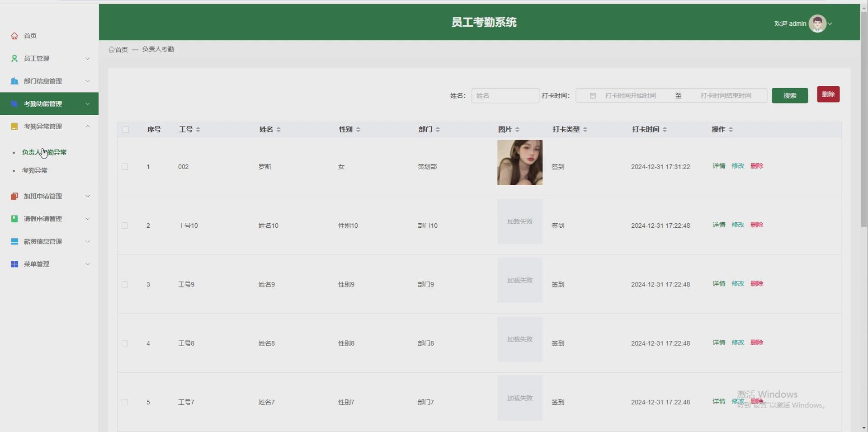Viewport: 868px width, 432px height.
Task: Open 详情 for 姓名8 row
Action: (x=719, y=343)
